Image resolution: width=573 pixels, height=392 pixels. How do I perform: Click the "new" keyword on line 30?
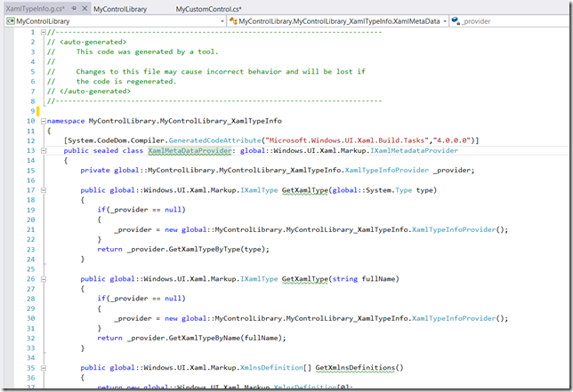pyautogui.click(x=171, y=318)
